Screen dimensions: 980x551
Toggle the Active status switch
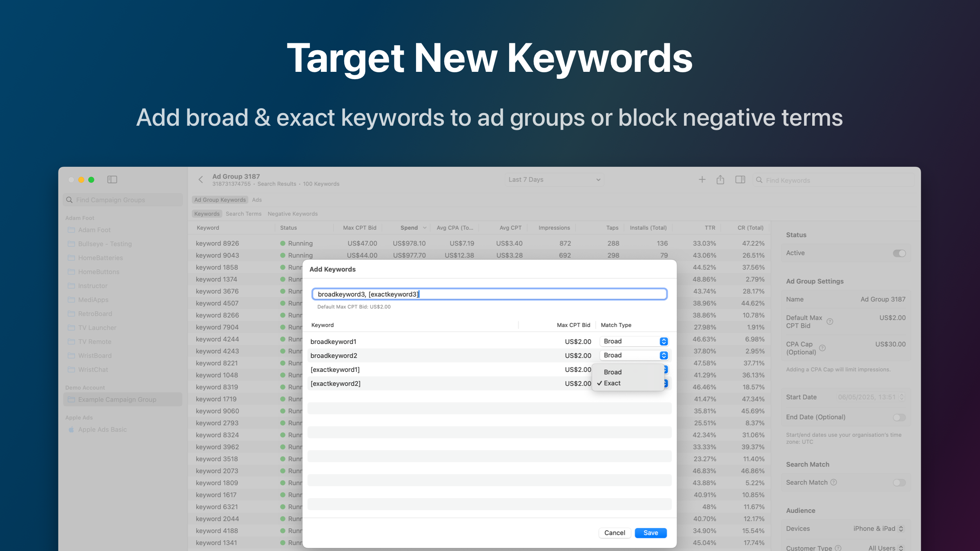(x=899, y=253)
